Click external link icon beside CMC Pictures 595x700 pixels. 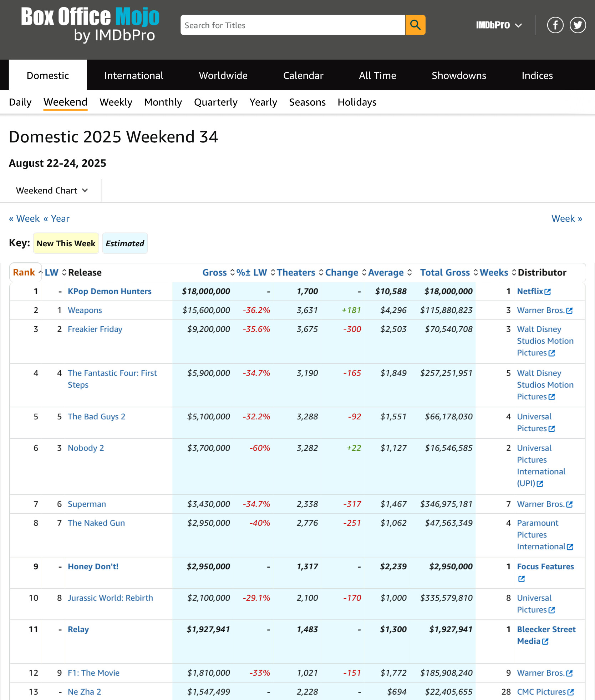571,692
